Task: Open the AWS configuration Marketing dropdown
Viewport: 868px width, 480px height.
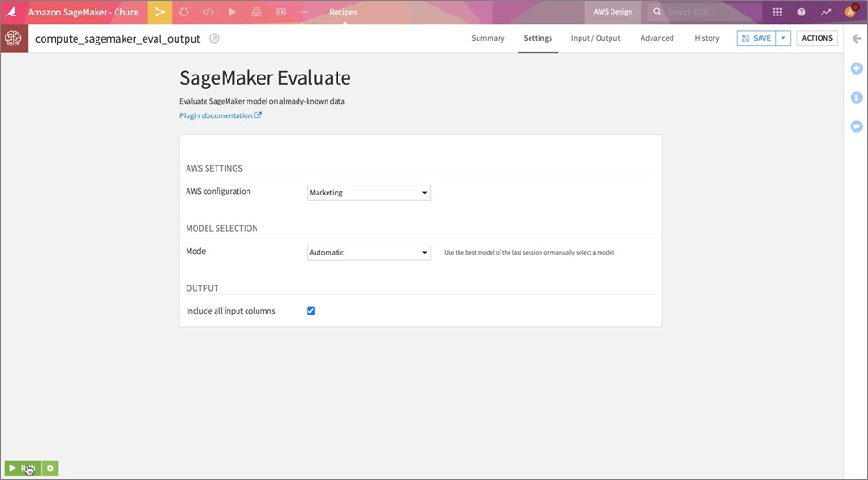Action: click(368, 193)
